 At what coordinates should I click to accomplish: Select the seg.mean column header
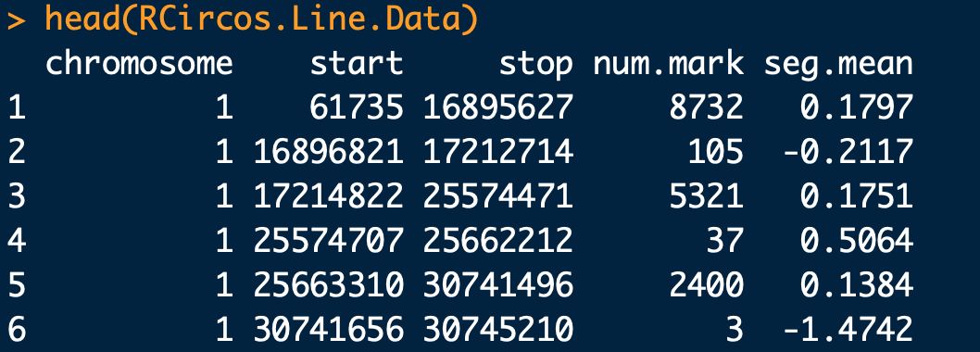click(838, 65)
